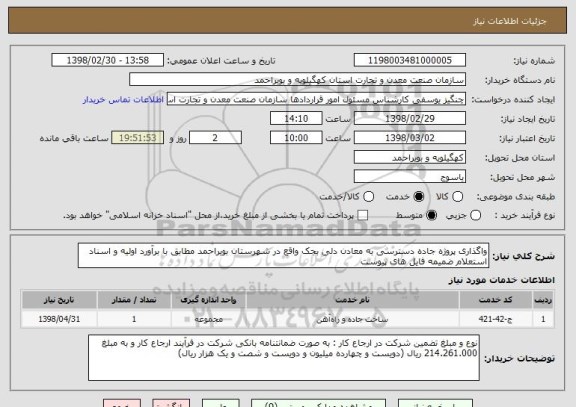The height and width of the screenshot is (407, 576).
Task: Click the 1398/03/02 validity date field
Action: 410,138
